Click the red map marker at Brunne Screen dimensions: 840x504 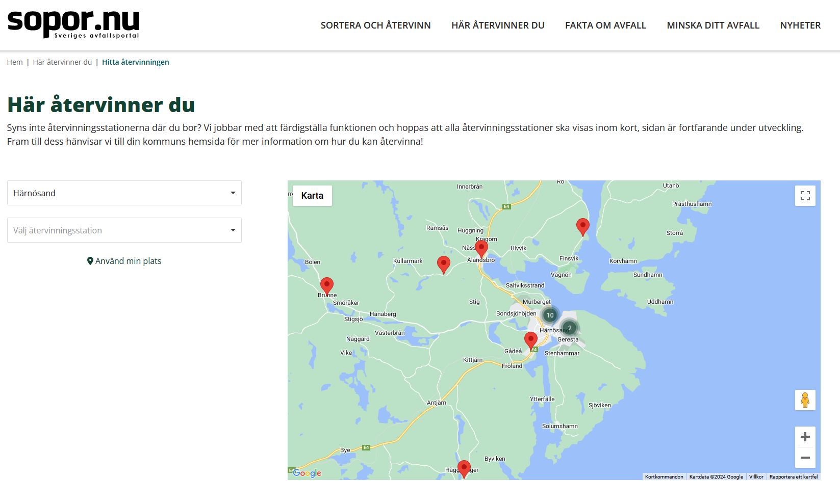(327, 286)
